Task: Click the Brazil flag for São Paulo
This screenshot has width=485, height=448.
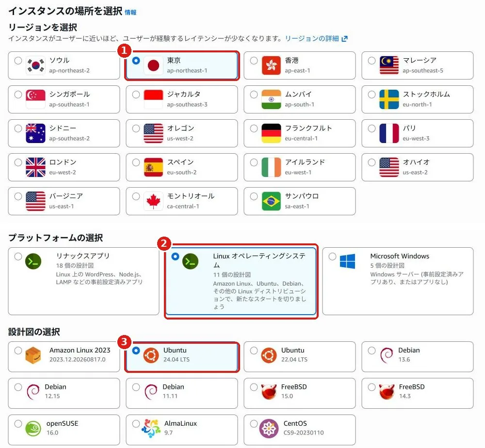Action: [271, 201]
